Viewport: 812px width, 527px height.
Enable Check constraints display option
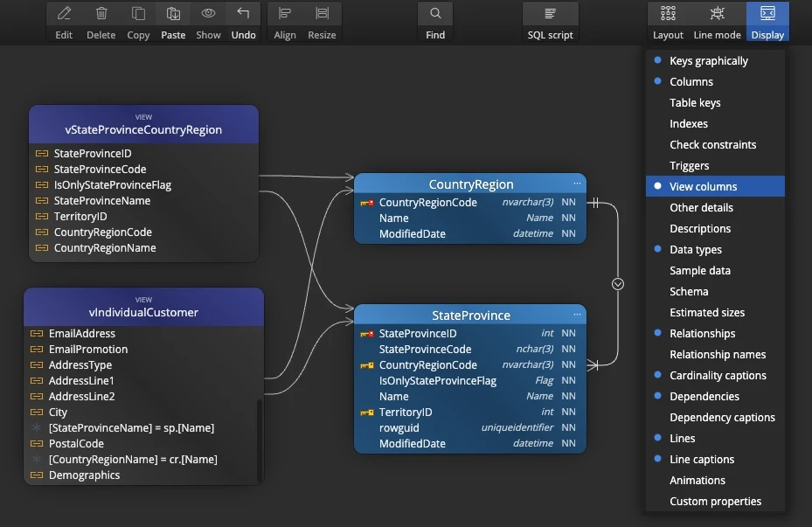[715, 144]
